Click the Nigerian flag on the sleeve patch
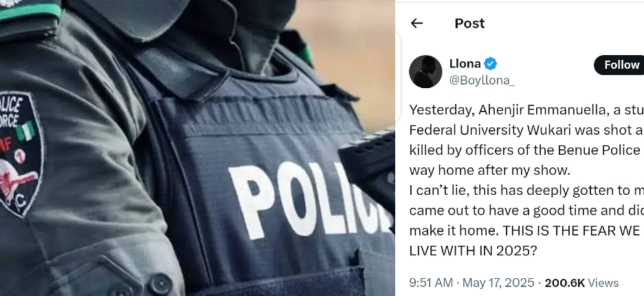Screen dimensions: 644x296 pos(27,131)
